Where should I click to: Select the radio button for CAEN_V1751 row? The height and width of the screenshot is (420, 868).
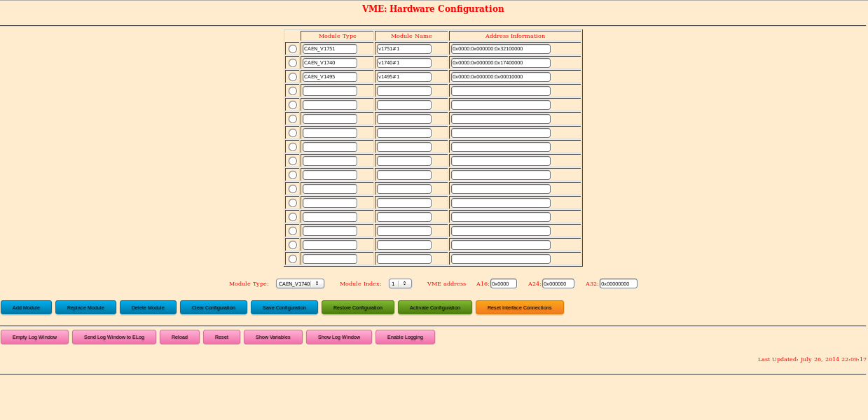click(293, 49)
